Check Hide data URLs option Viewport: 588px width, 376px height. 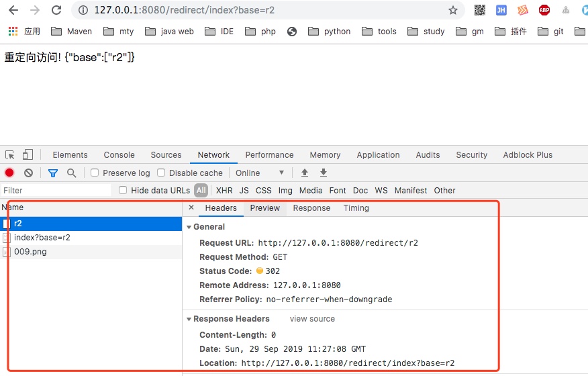[123, 190]
